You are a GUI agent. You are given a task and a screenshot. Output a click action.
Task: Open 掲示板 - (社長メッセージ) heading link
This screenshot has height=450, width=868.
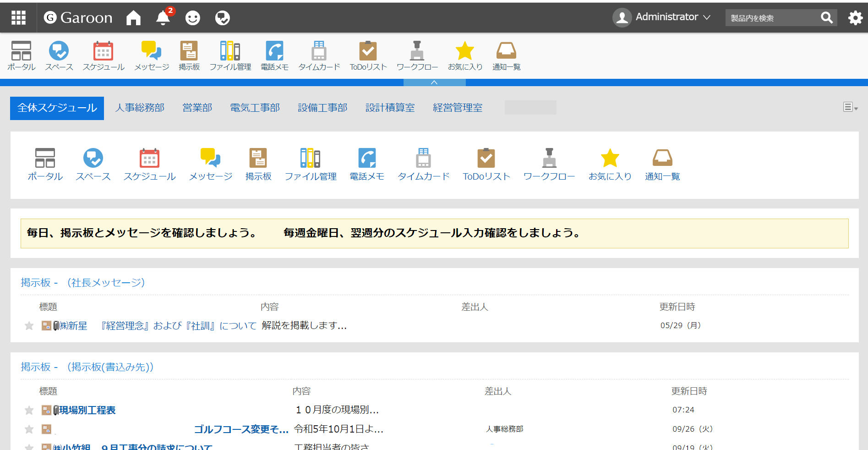83,283
